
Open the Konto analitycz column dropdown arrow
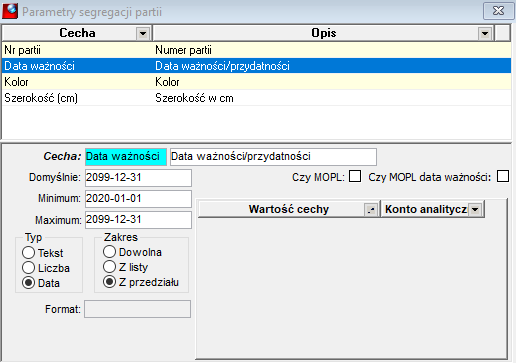475,210
